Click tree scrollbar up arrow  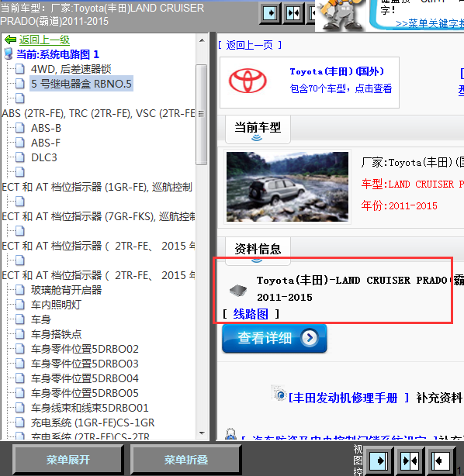point(202,40)
